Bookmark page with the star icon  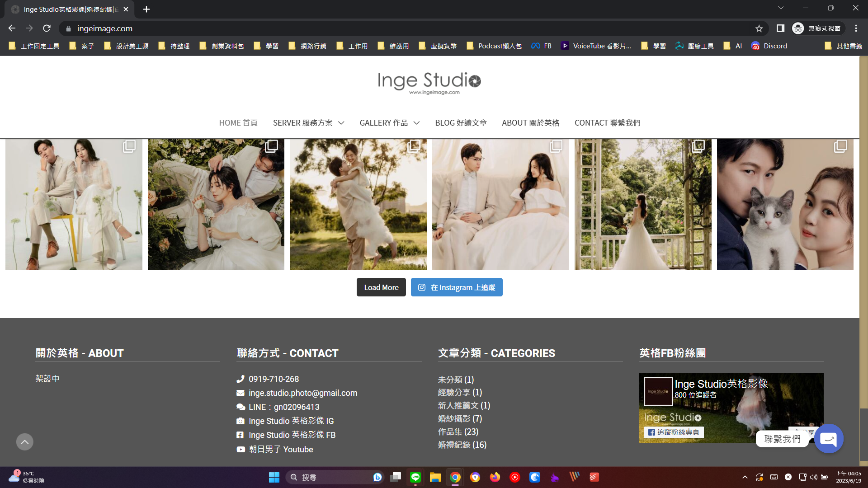[x=759, y=28]
